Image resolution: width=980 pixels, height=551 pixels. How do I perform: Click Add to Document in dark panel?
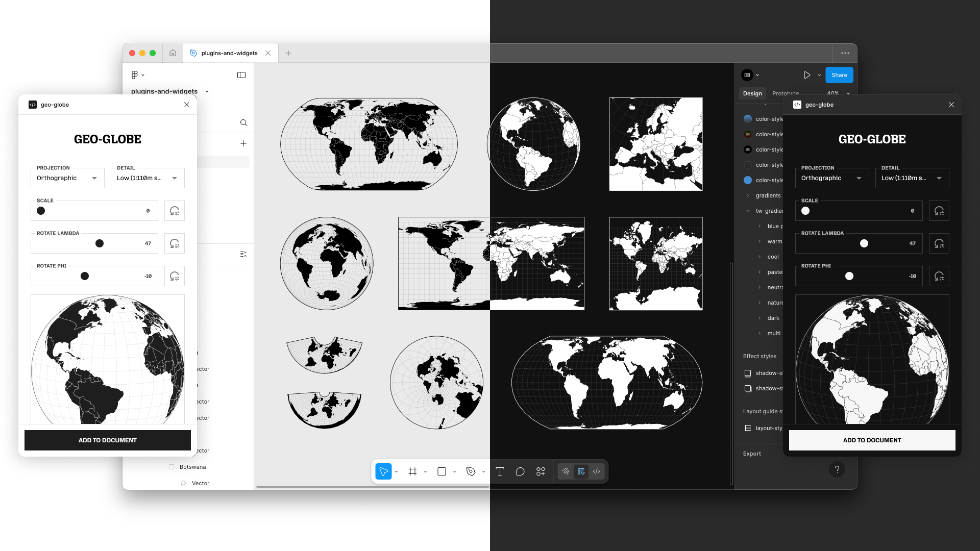872,440
